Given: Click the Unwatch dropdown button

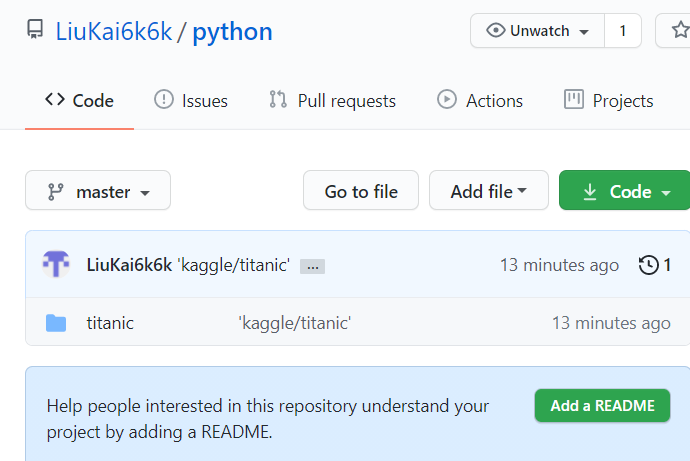Looking at the screenshot, I should click(537, 31).
